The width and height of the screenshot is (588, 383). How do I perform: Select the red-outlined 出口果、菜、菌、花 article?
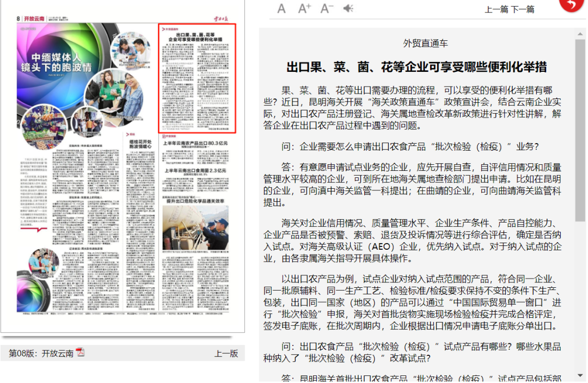pyautogui.click(x=197, y=78)
